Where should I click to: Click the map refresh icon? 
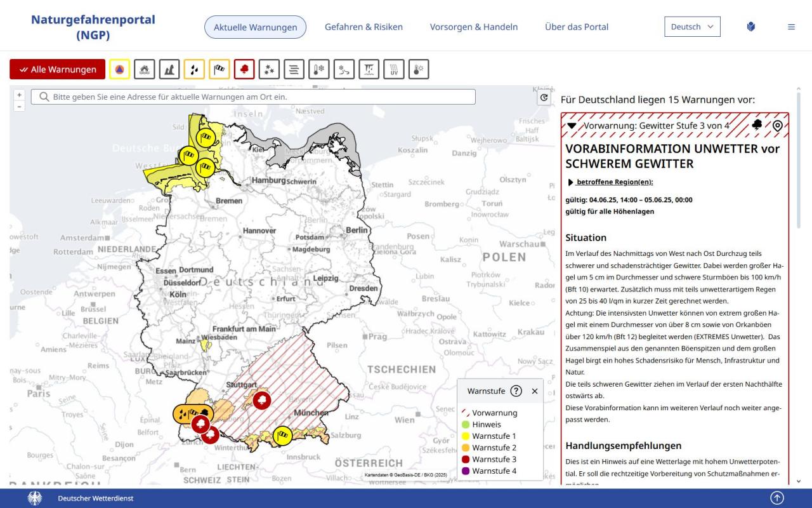(x=544, y=98)
